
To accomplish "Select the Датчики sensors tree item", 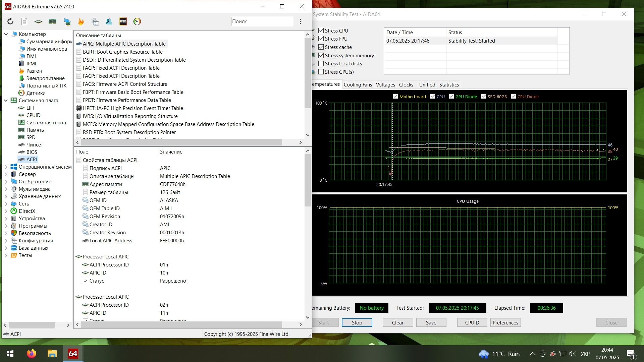I will [x=36, y=93].
